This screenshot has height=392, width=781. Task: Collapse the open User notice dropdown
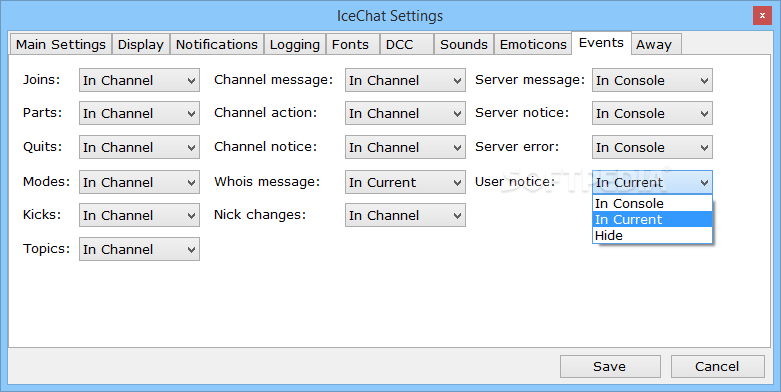click(652, 182)
